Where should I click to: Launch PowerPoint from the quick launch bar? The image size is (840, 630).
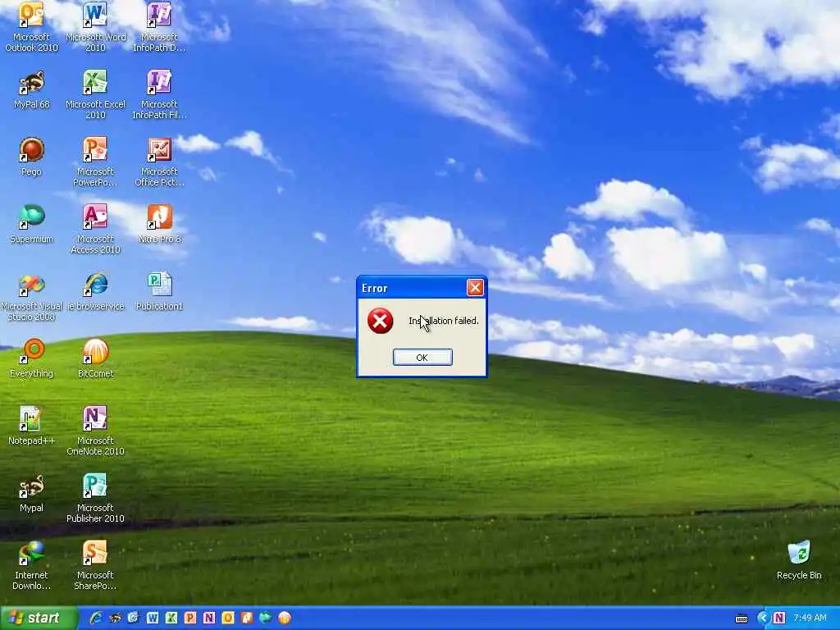point(189,619)
